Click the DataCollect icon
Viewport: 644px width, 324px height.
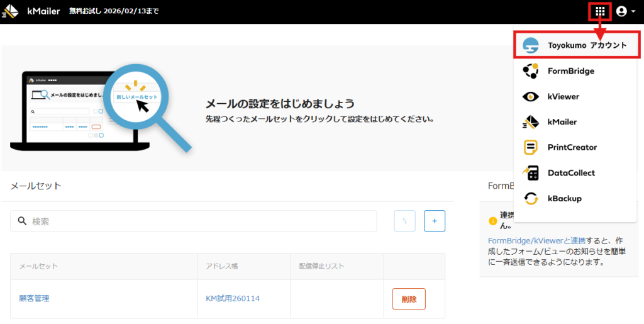(531, 173)
